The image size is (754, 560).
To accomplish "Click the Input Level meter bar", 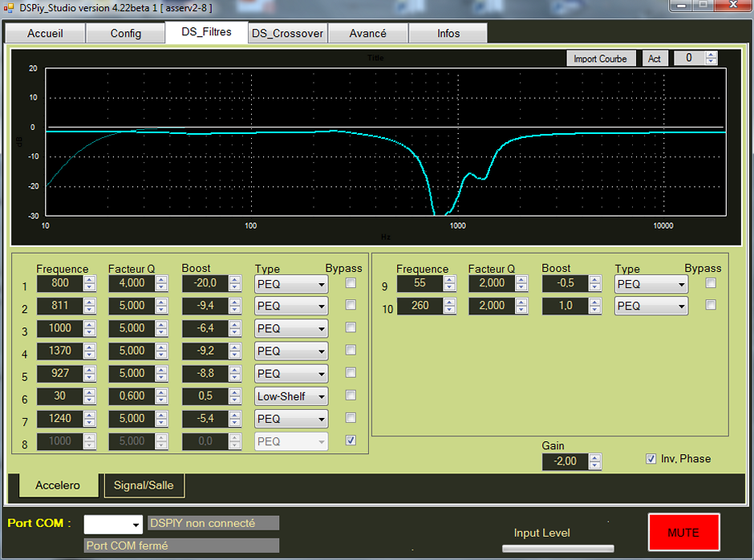I will tap(557, 549).
